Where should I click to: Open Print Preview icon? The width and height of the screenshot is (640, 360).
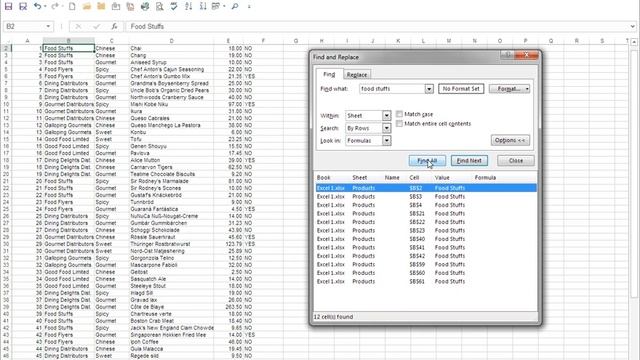tap(160, 7)
